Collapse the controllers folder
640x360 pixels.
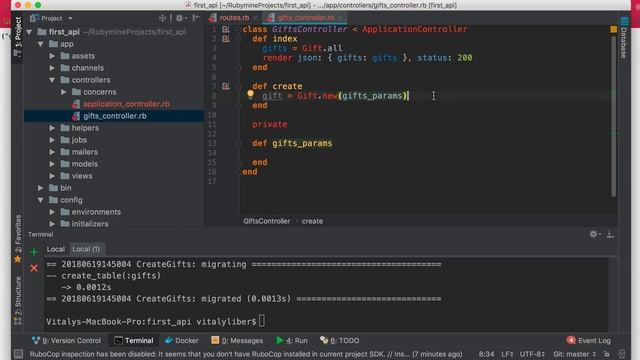point(52,80)
